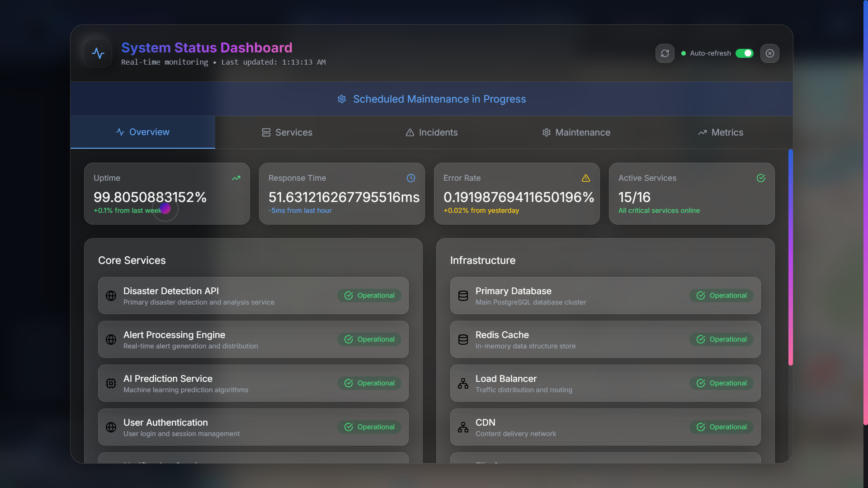The height and width of the screenshot is (488, 868).
Task: Select the Metrics tab
Action: [x=721, y=132]
